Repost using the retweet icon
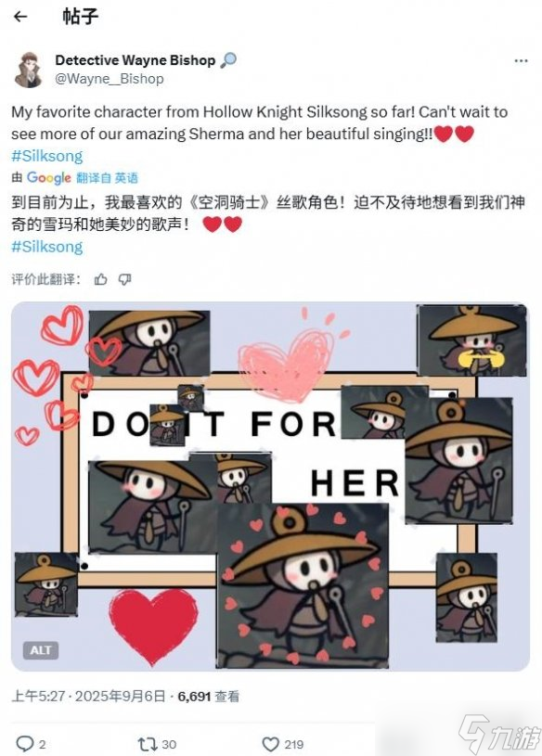This screenshot has width=542, height=756. [146, 744]
